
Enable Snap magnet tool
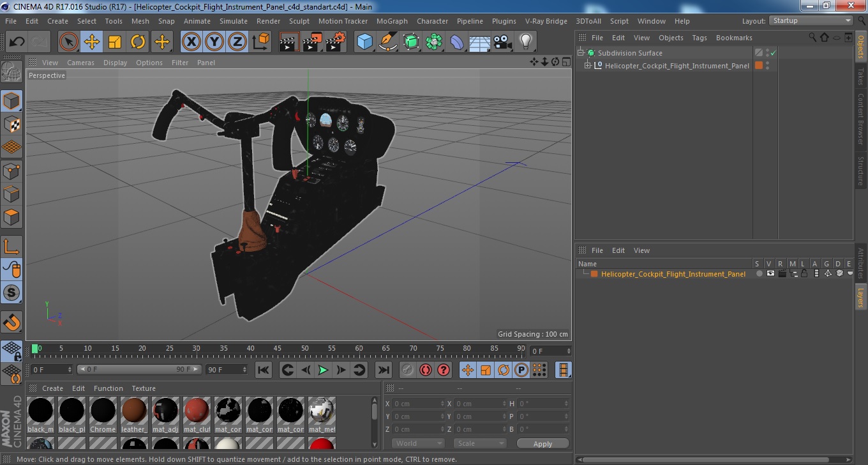(x=11, y=321)
